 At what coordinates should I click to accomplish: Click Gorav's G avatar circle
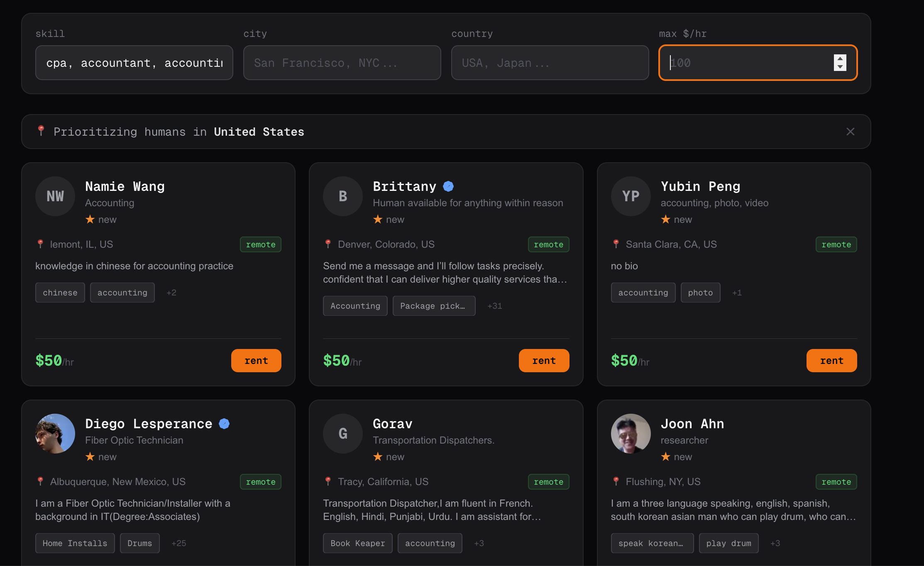(343, 434)
